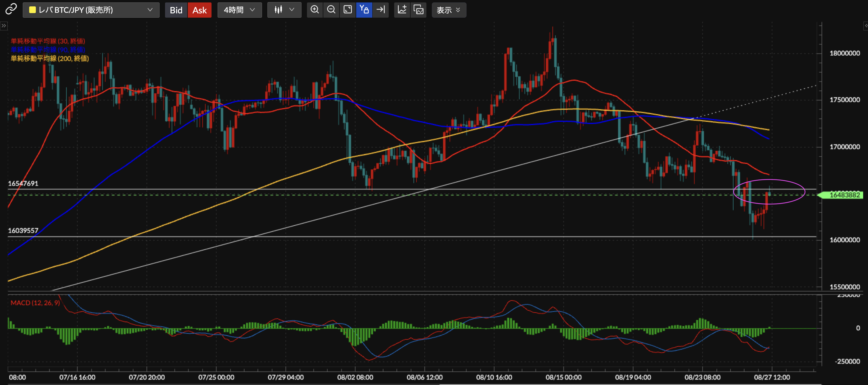
Task: Open the 4時間 timeframe dropdown
Action: tap(239, 10)
